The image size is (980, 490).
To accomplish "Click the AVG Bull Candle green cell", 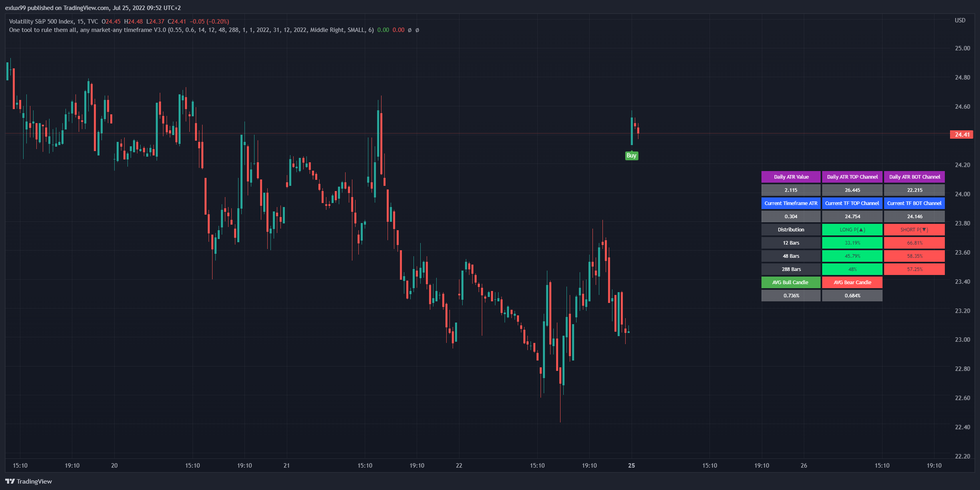I will click(x=791, y=283).
